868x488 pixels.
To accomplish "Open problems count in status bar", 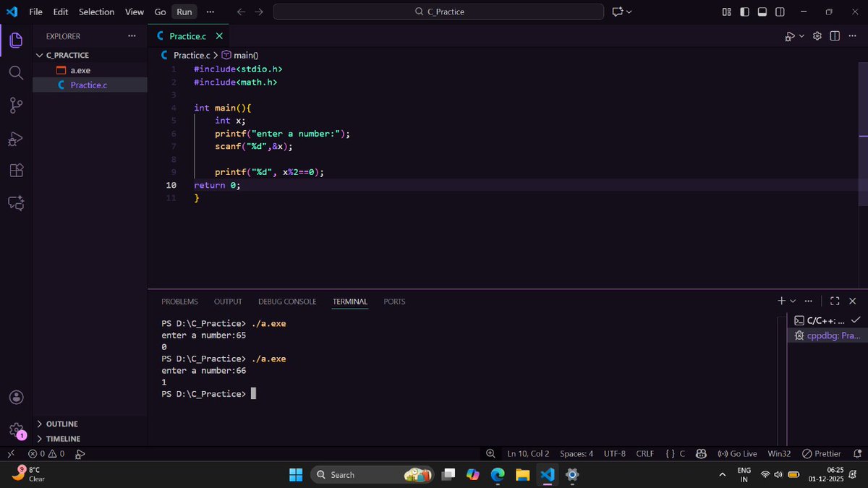I will [46, 454].
